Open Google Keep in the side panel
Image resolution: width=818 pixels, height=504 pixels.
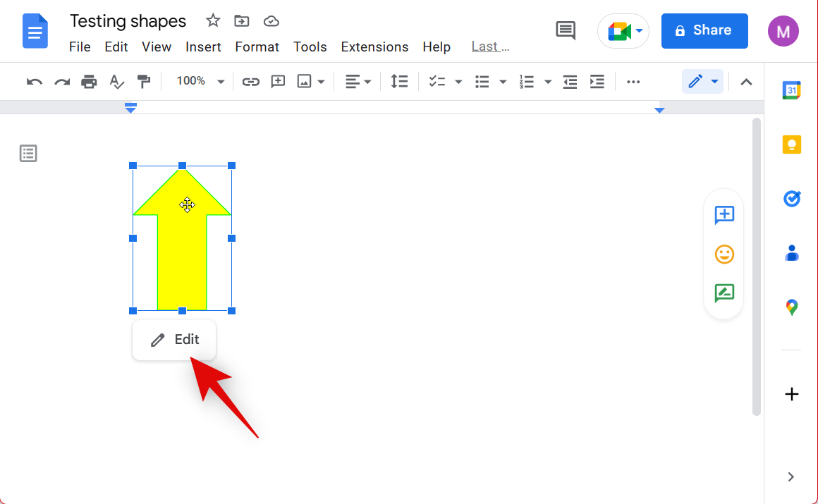[x=791, y=145]
